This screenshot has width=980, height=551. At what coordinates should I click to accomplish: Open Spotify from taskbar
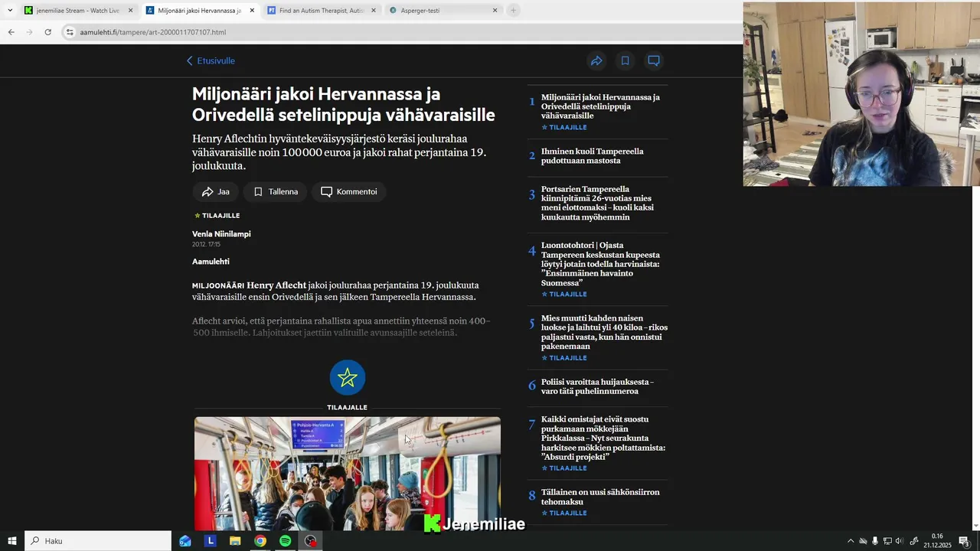(286, 541)
